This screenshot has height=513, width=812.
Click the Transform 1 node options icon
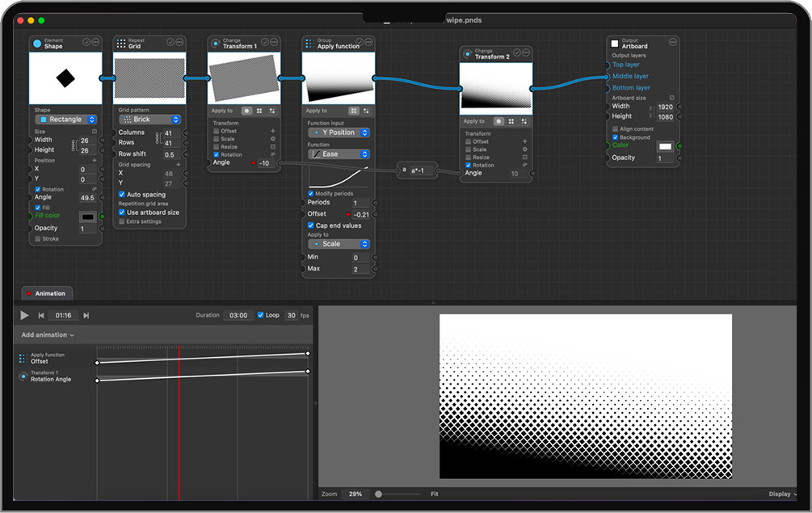point(275,42)
